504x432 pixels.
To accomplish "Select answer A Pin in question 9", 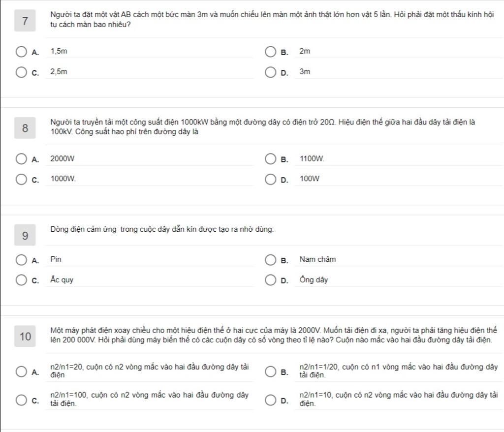I will tap(21, 260).
